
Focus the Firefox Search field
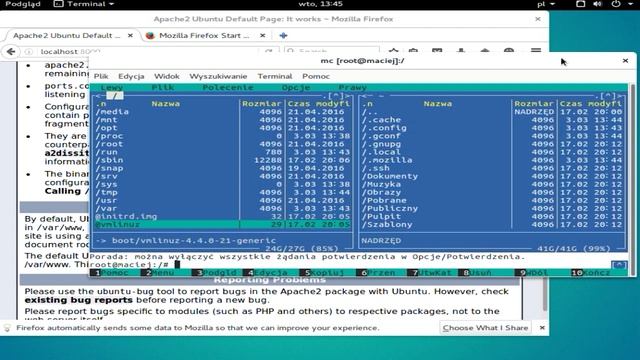(x=332, y=51)
